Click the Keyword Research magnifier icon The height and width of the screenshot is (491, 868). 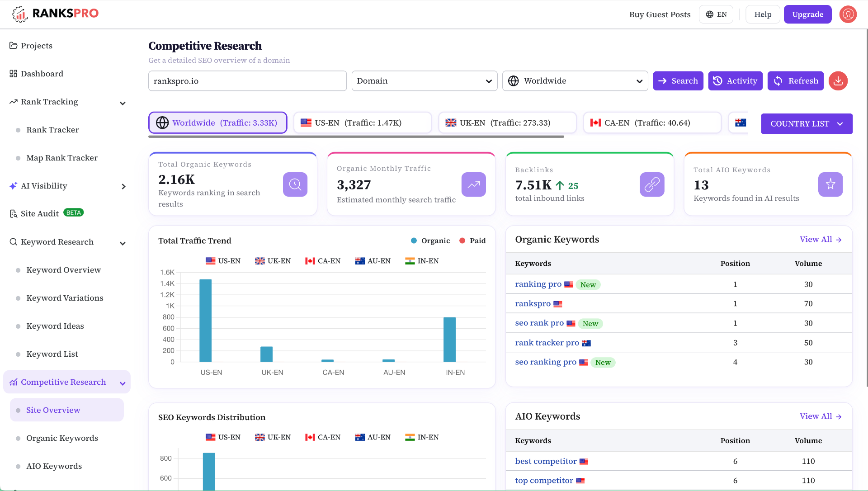14,242
